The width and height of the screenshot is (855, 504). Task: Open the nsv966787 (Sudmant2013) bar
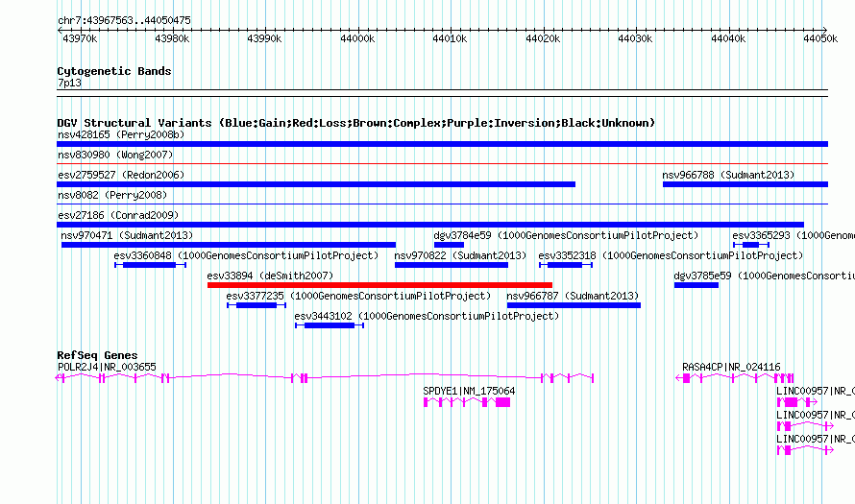(x=574, y=305)
